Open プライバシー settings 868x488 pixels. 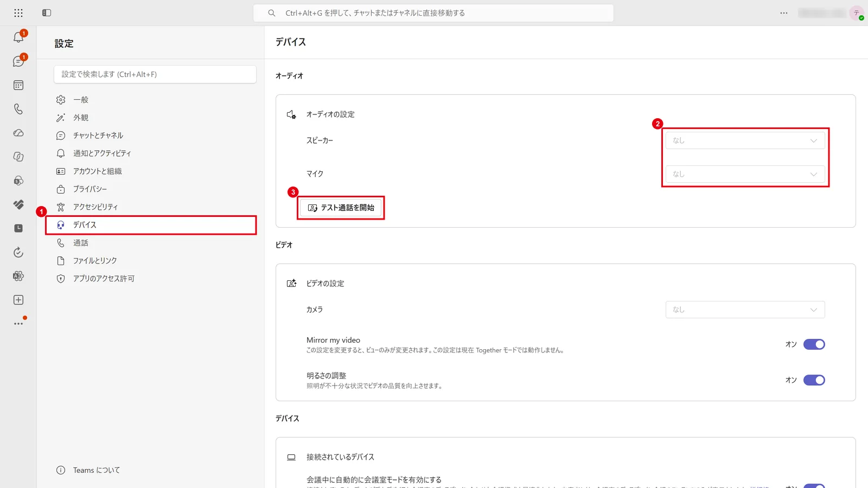(155, 189)
